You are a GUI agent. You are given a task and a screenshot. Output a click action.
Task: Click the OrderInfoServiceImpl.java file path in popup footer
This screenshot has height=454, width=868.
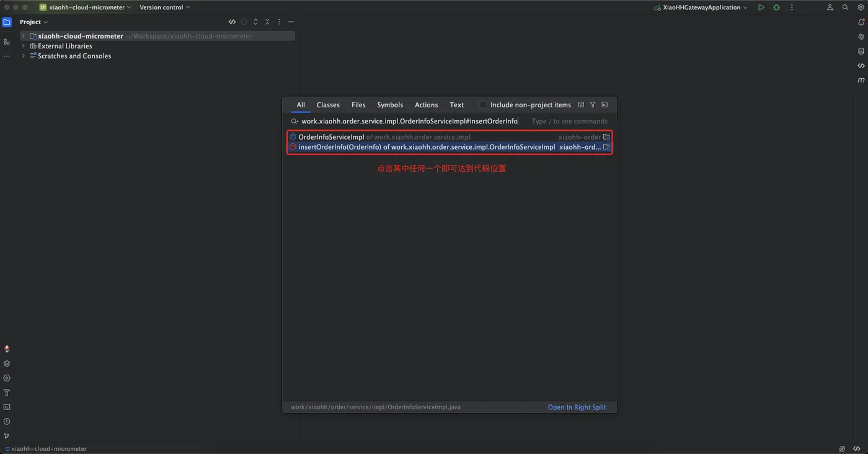(x=376, y=407)
